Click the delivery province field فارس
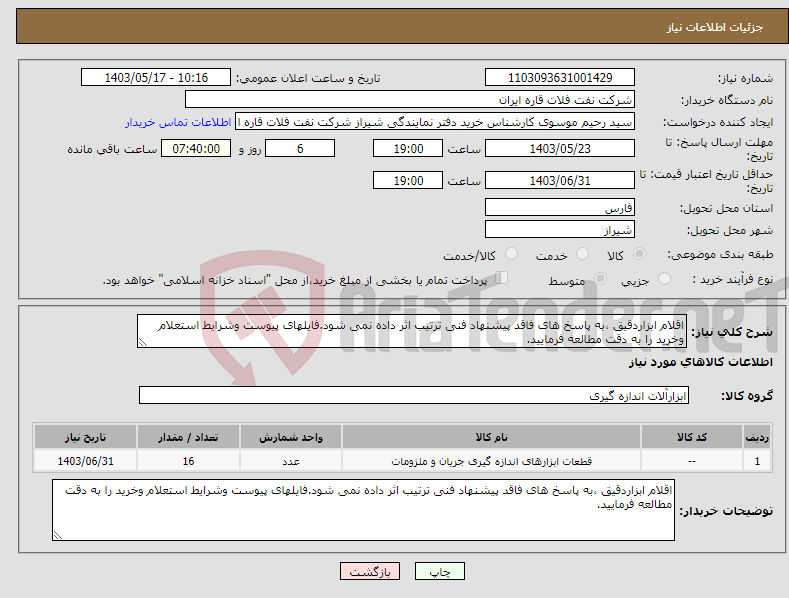The image size is (789, 598). coord(560,207)
